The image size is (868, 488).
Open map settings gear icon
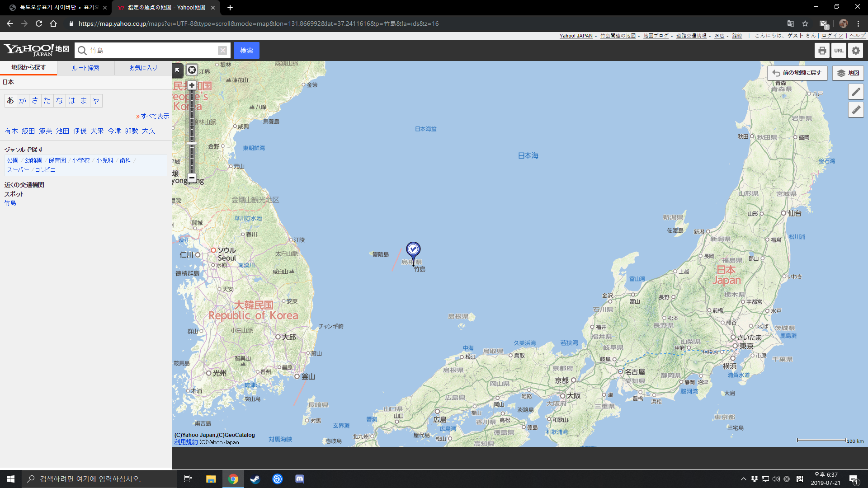click(x=855, y=51)
